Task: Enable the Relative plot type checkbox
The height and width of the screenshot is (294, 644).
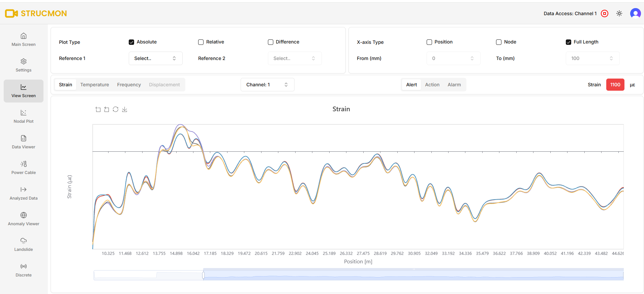Action: [201, 42]
